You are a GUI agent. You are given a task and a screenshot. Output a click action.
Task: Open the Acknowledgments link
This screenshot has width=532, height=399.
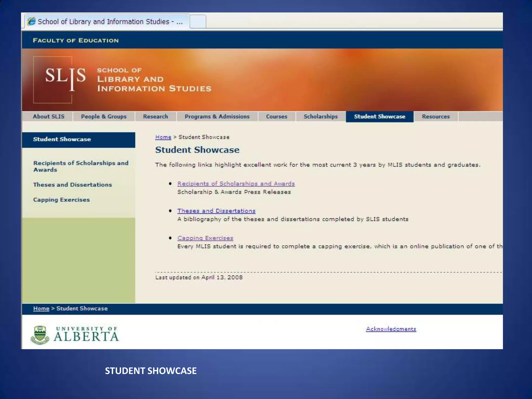(x=391, y=329)
